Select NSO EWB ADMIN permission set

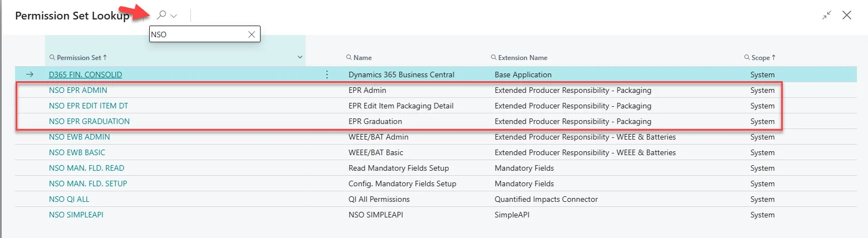click(x=79, y=137)
